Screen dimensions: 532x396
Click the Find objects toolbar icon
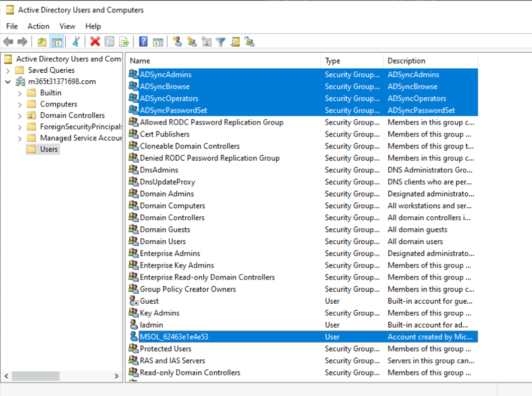(235, 42)
